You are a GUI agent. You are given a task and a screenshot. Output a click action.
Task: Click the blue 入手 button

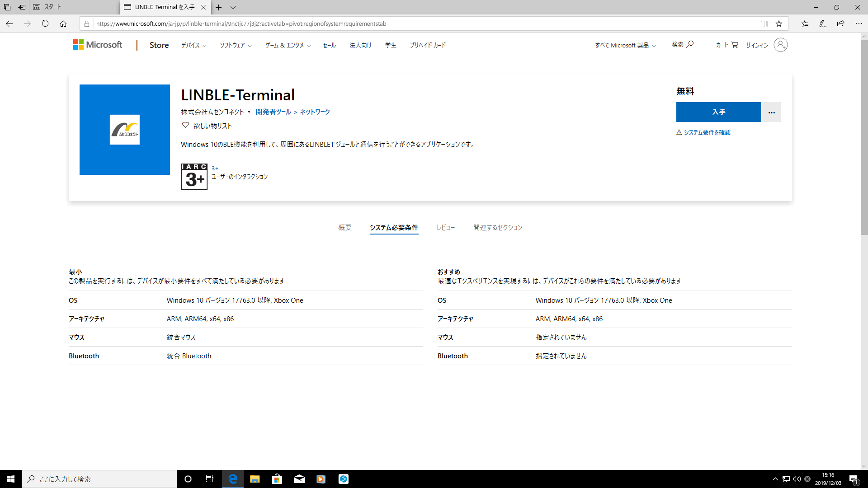(x=719, y=112)
